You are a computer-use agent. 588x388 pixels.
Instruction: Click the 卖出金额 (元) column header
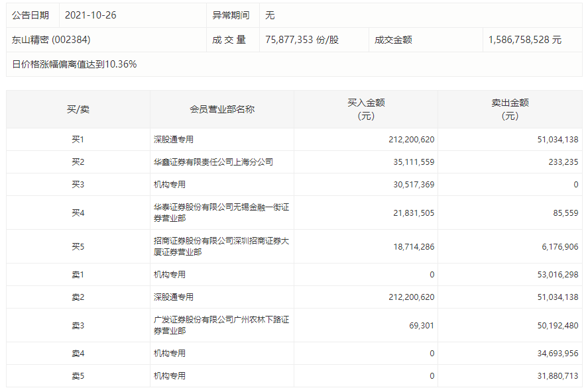point(510,109)
